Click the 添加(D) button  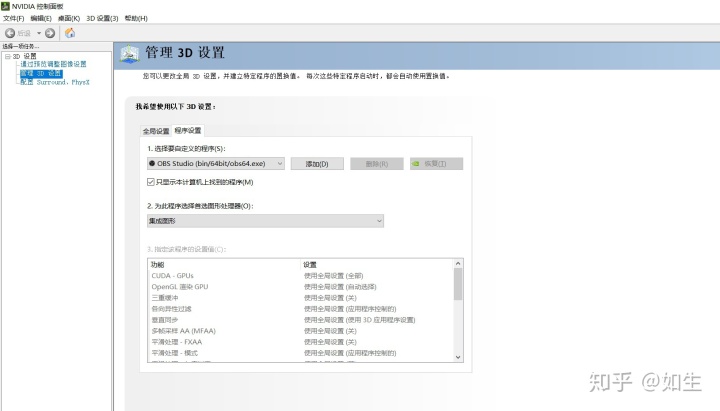(x=317, y=164)
